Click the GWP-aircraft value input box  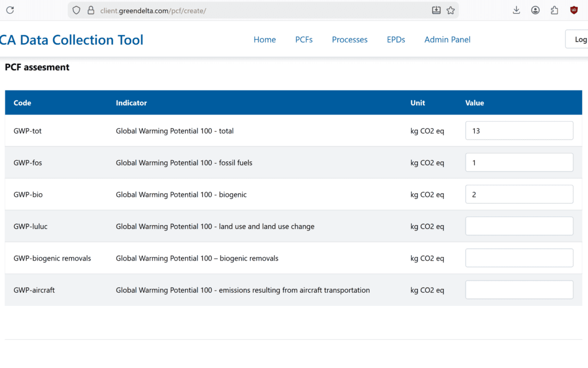pyautogui.click(x=519, y=290)
